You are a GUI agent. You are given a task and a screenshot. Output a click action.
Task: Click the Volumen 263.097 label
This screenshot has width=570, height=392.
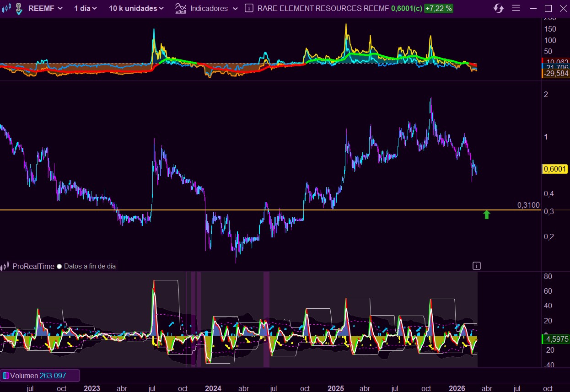click(x=38, y=376)
